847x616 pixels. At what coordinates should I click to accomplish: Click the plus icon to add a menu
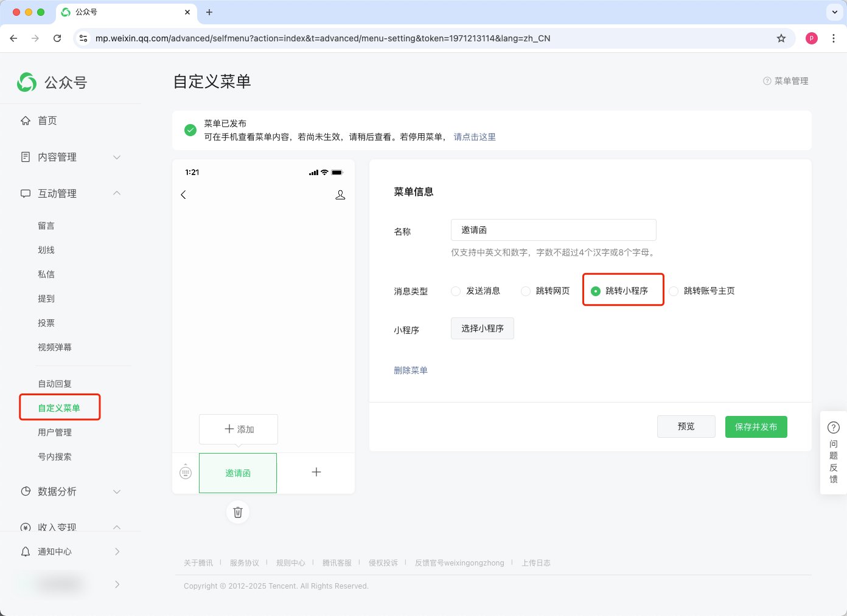(316, 472)
